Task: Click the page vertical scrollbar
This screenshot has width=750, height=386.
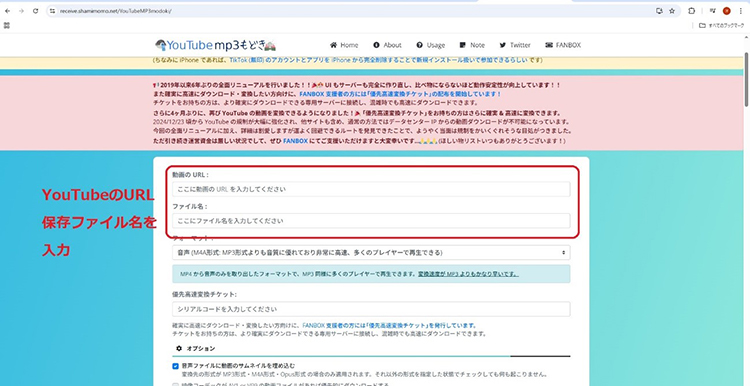Action: click(x=746, y=79)
